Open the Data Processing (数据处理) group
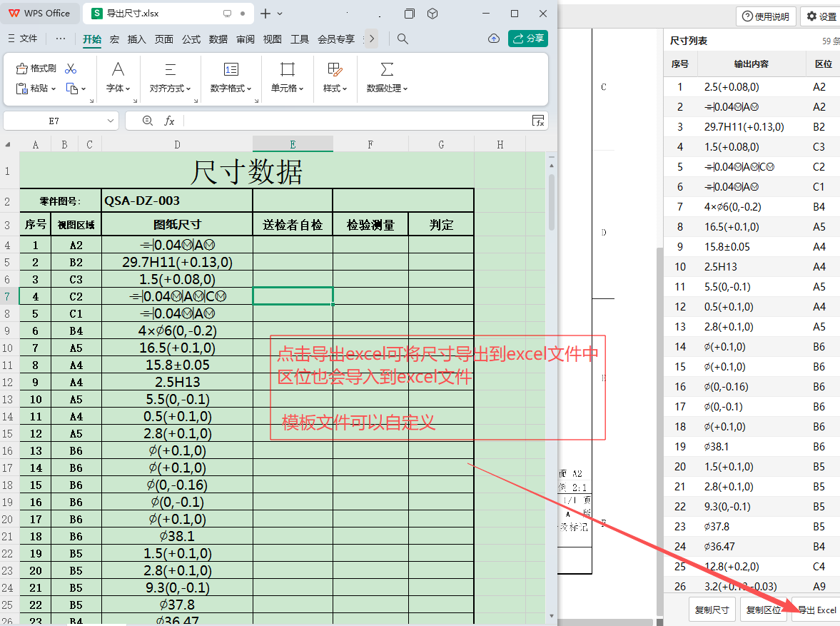 coord(387,77)
